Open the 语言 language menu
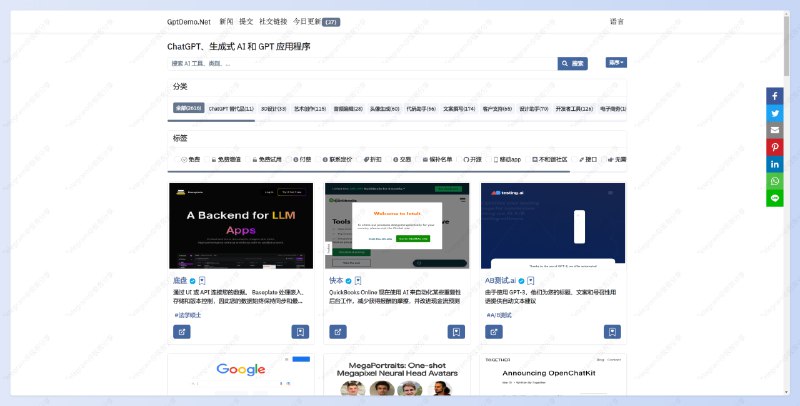This screenshot has width=800, height=406. [616, 21]
